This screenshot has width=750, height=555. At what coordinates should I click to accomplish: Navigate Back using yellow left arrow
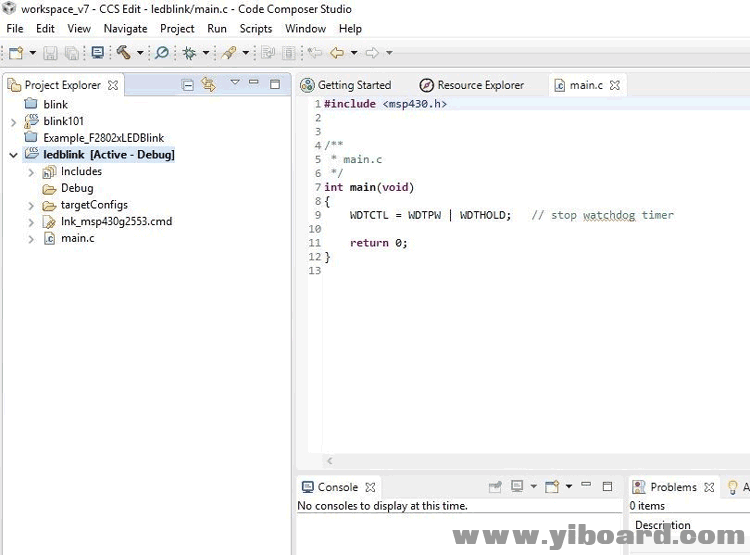(x=337, y=53)
